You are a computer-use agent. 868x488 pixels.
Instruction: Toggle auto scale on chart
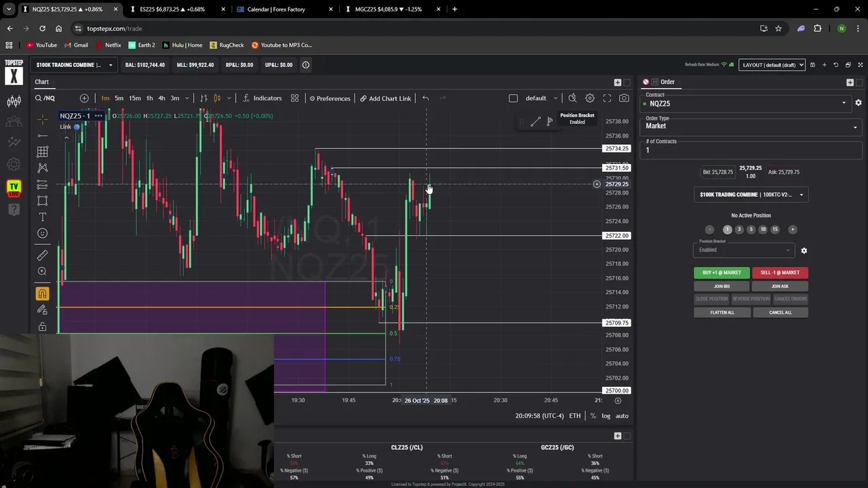(622, 415)
